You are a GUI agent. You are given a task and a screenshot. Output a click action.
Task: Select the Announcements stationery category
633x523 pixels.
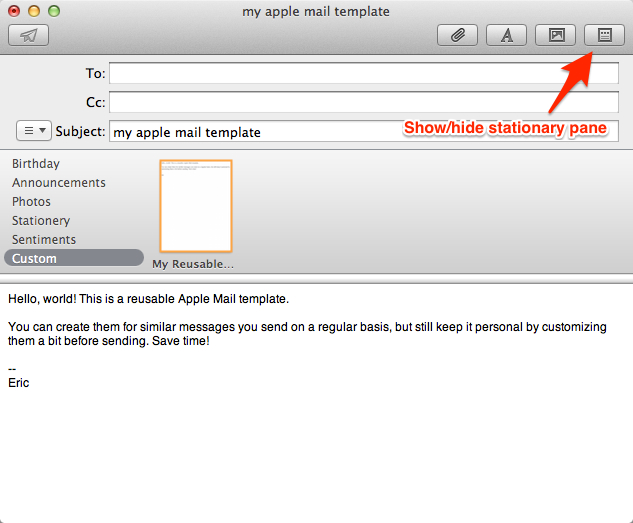tap(59, 182)
